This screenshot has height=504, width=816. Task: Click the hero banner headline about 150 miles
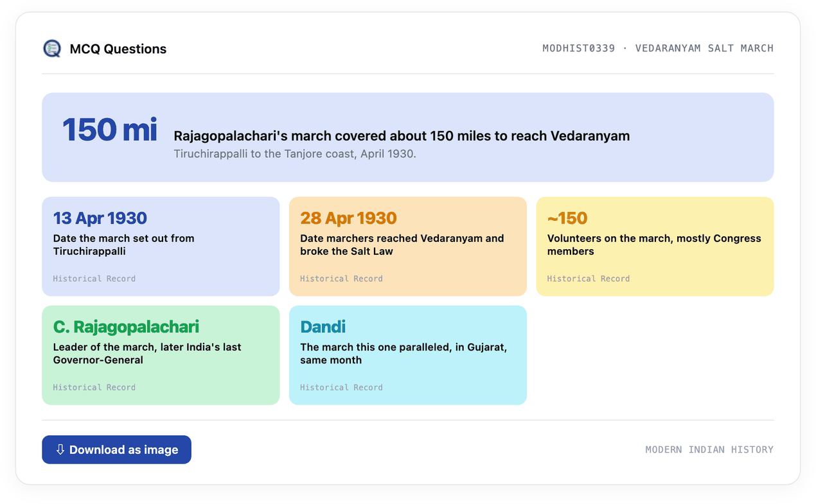pos(402,136)
